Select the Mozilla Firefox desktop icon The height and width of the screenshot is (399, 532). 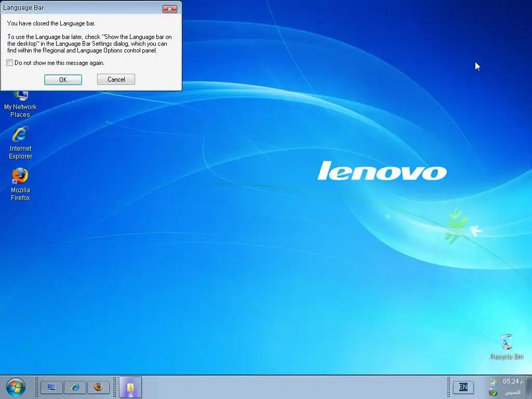pyautogui.click(x=20, y=184)
